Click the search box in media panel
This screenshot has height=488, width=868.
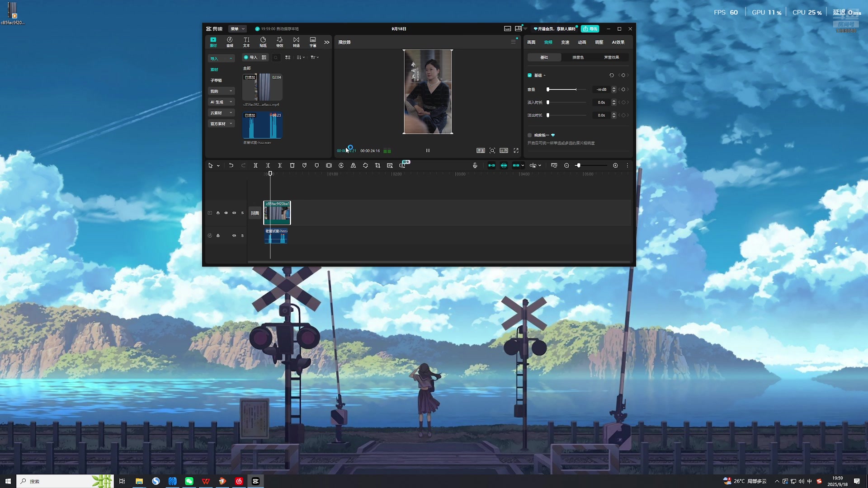click(x=276, y=57)
